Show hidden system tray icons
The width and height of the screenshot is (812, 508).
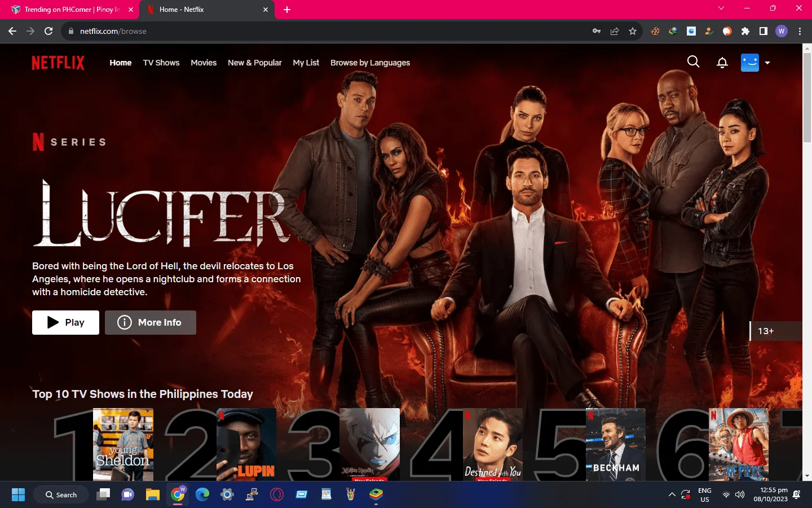click(x=672, y=495)
